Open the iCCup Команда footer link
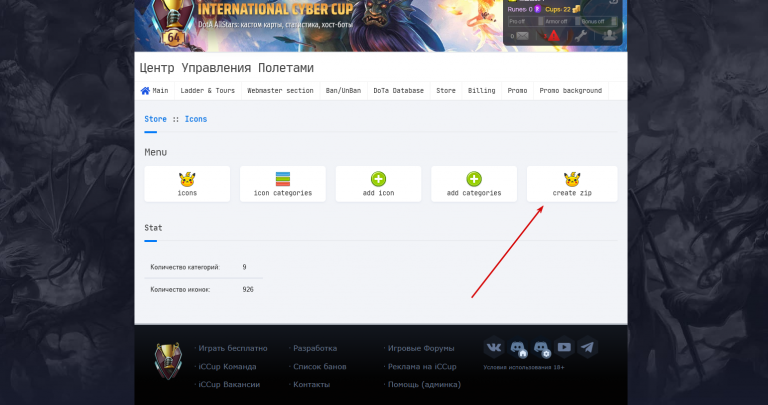This screenshot has height=405, width=768. click(227, 366)
